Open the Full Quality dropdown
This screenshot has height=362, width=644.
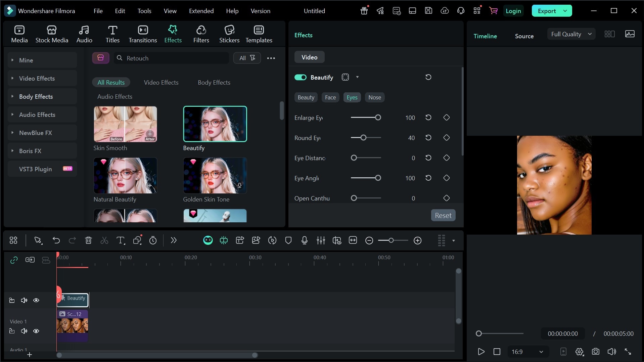(571, 34)
